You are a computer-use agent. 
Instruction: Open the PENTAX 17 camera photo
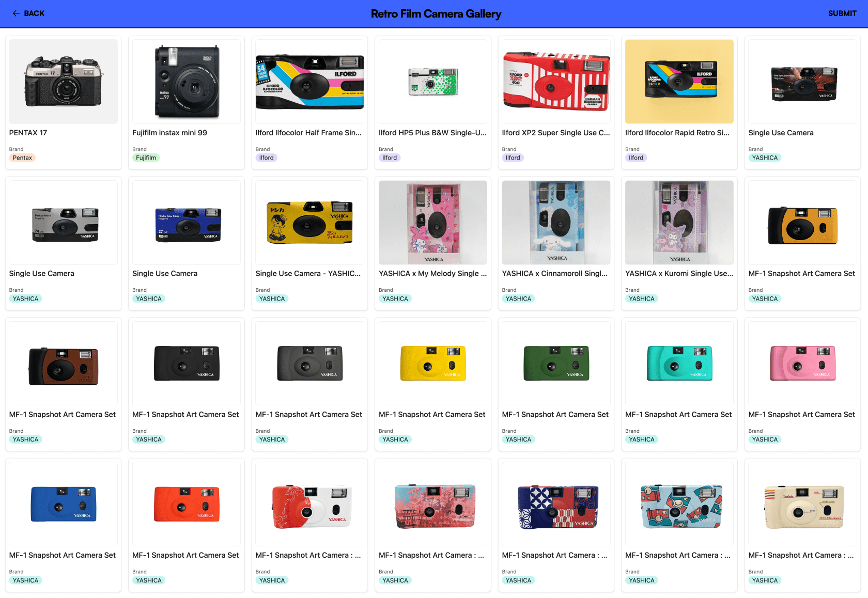pyautogui.click(x=64, y=82)
